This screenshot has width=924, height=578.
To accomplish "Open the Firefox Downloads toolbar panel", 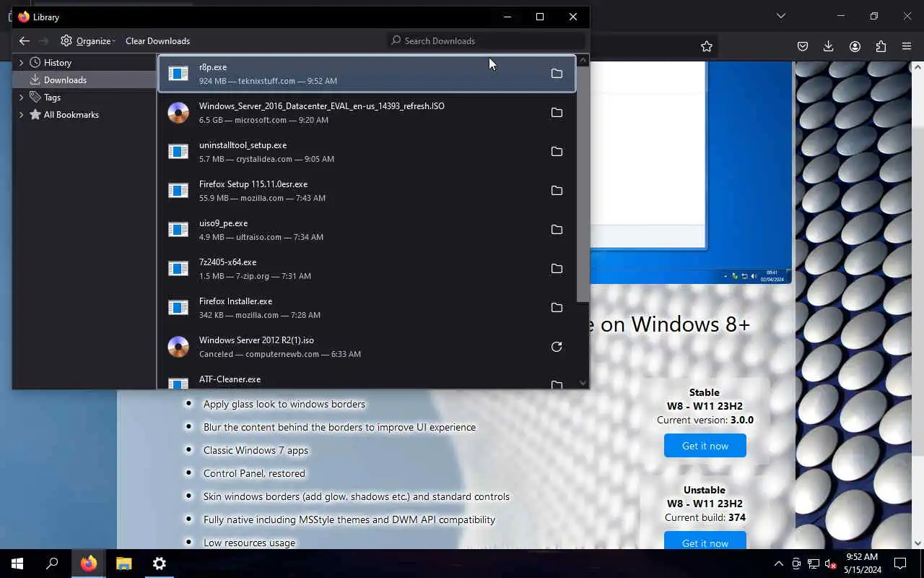I will pos(829,46).
